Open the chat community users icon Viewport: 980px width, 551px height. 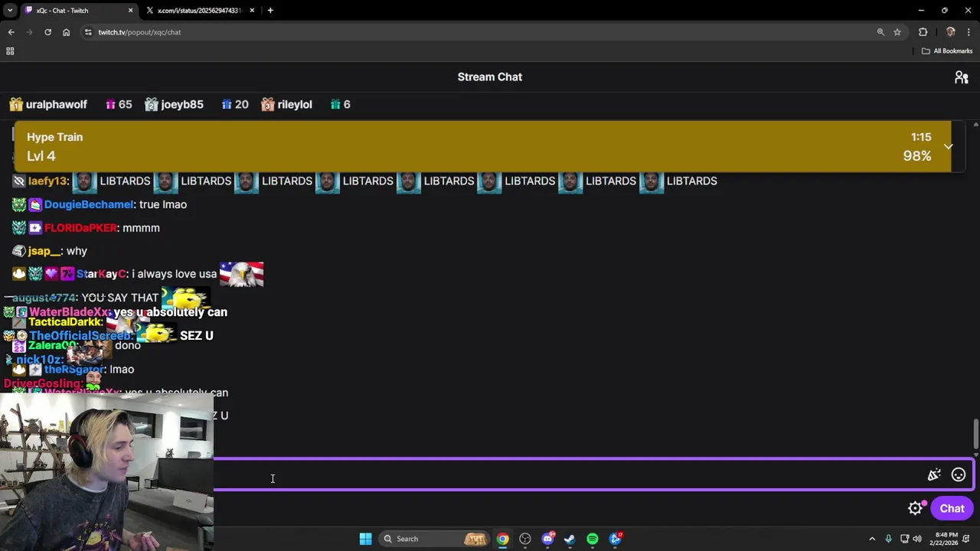pyautogui.click(x=962, y=77)
